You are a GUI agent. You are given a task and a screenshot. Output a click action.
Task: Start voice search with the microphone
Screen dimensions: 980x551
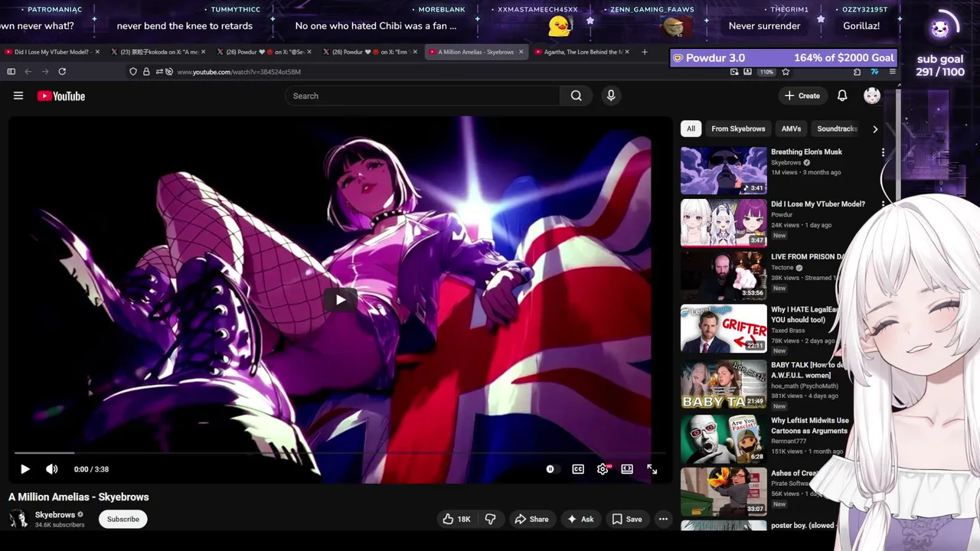(610, 96)
